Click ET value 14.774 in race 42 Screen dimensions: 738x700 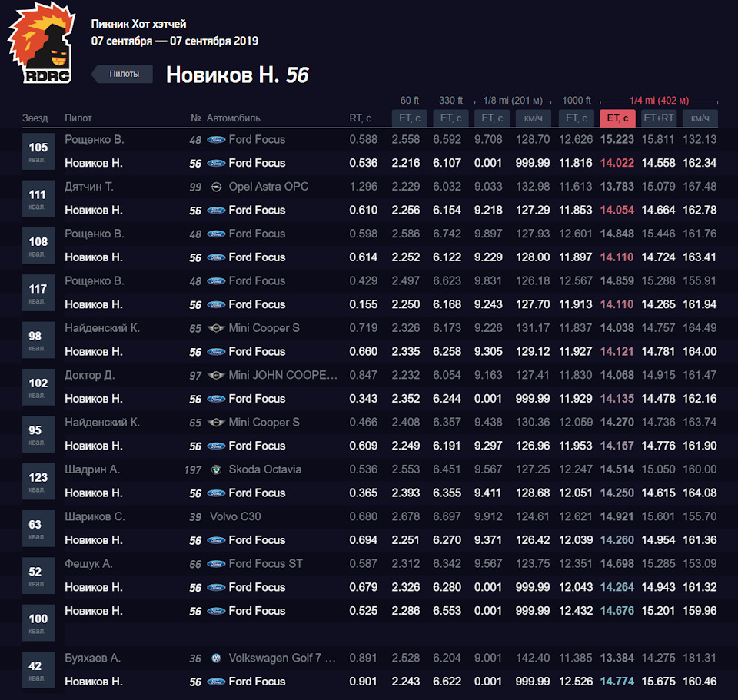(x=617, y=682)
